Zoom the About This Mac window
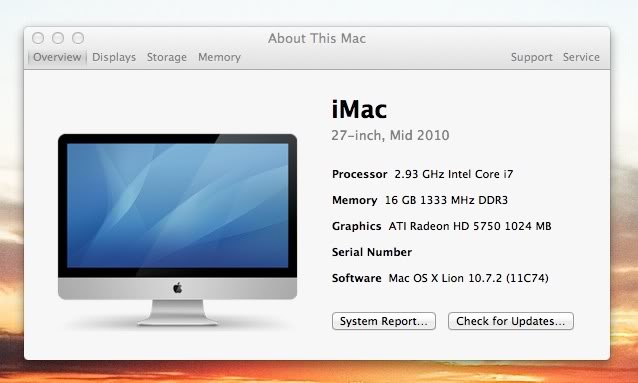 (78, 38)
